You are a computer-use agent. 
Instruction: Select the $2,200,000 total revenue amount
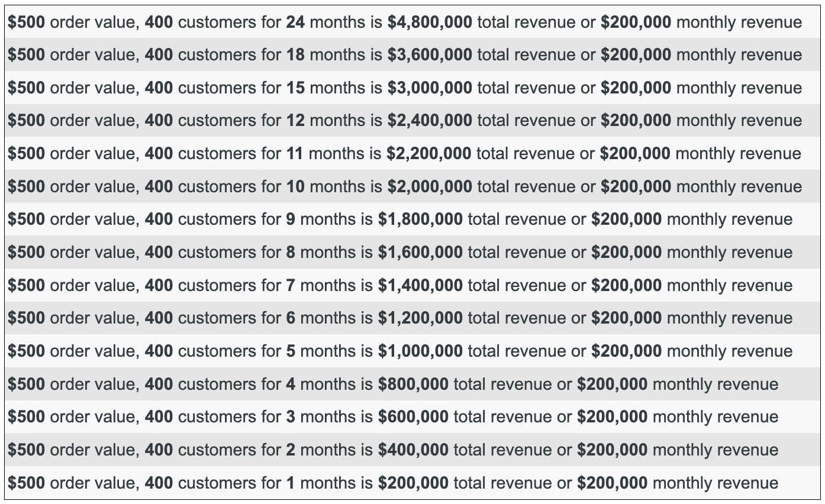click(x=429, y=154)
